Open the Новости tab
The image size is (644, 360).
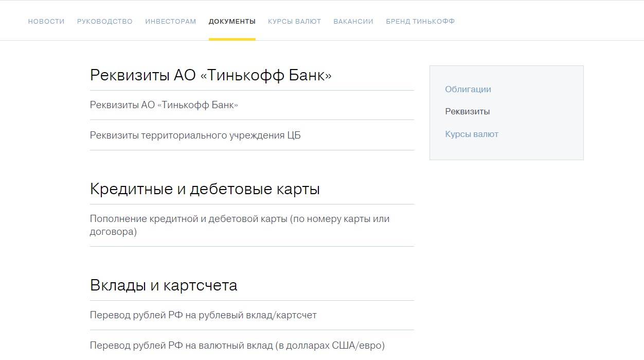46,22
